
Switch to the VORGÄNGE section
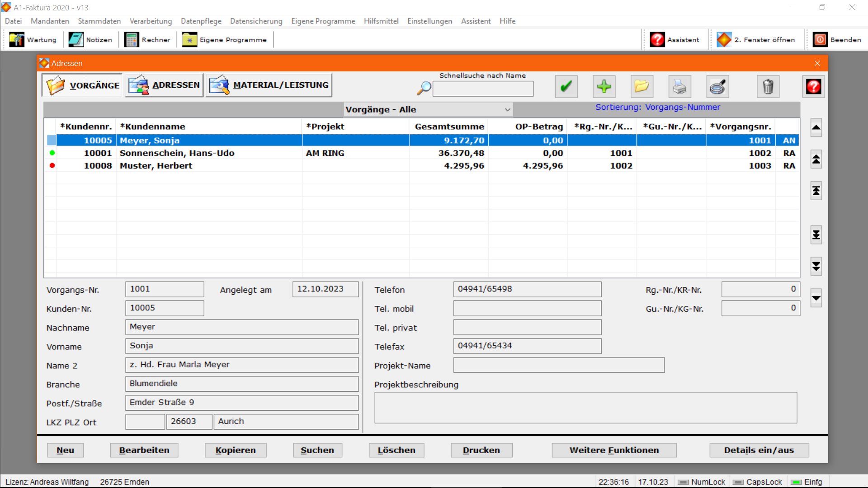pyautogui.click(x=82, y=85)
